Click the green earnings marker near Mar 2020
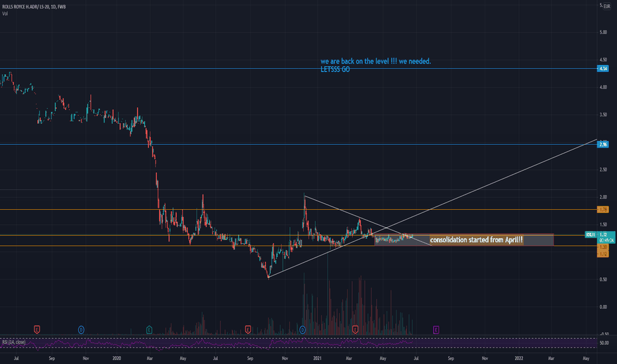This screenshot has height=364, width=617. point(149,330)
